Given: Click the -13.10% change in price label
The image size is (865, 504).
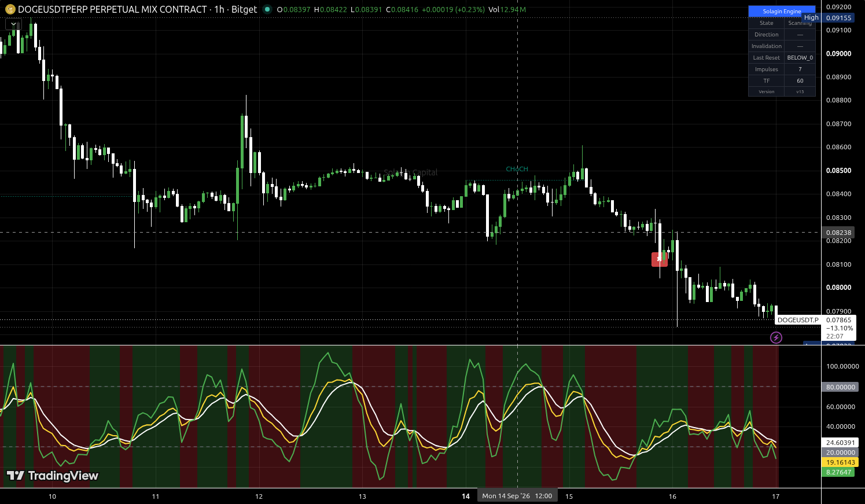Looking at the screenshot, I should [840, 328].
